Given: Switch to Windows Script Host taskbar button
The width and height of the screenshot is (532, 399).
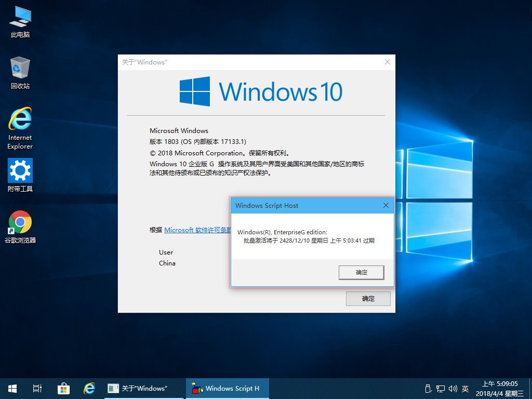Looking at the screenshot, I should tap(228, 389).
